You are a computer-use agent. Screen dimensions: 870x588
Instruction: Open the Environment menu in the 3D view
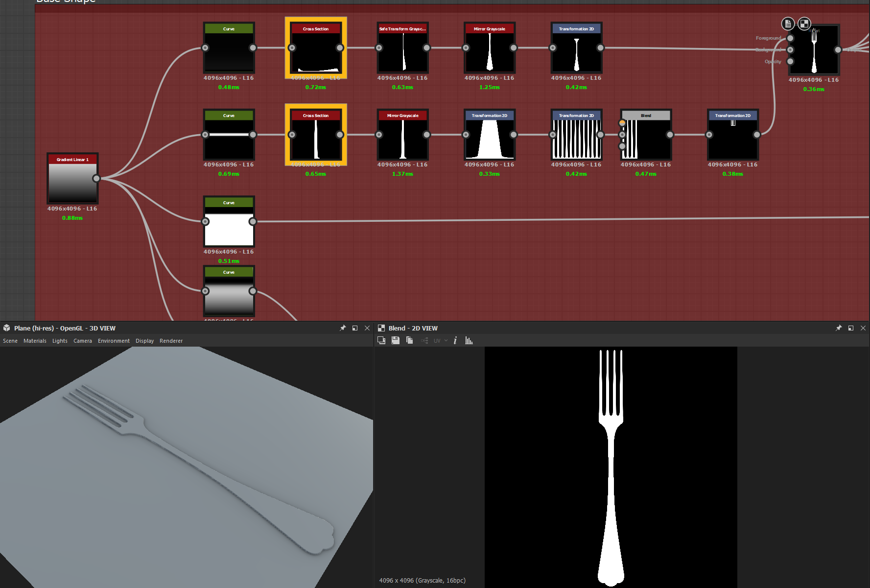[x=114, y=341]
